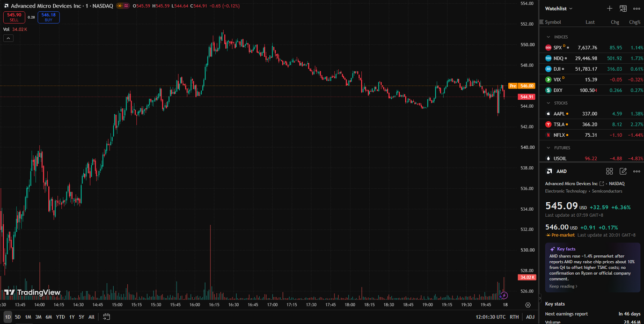Select the 5Y time range
Viewport: 644px width, 324px height.
(81, 316)
